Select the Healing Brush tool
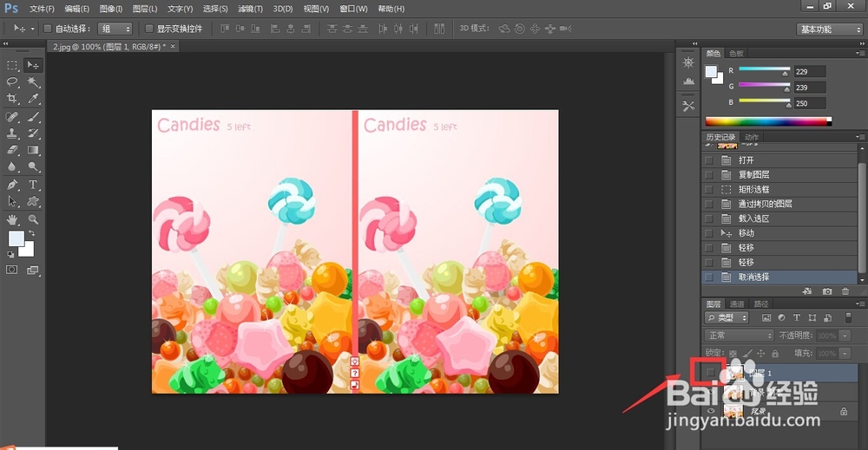 (12, 117)
